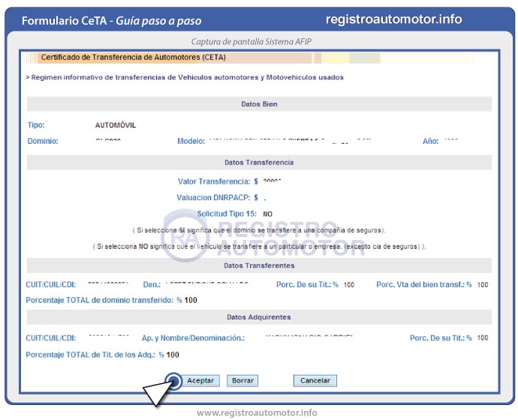
Task: Click the 'Año:' label
Action: [430, 141]
